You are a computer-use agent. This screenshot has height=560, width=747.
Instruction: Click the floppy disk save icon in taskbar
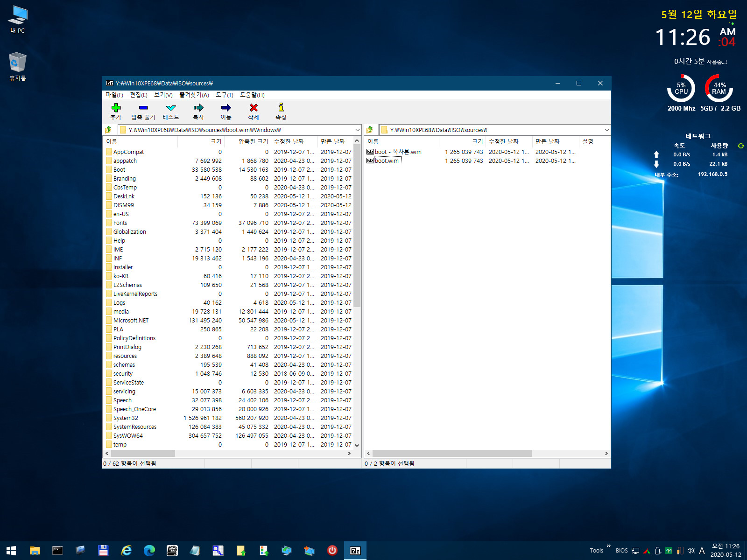(x=103, y=551)
